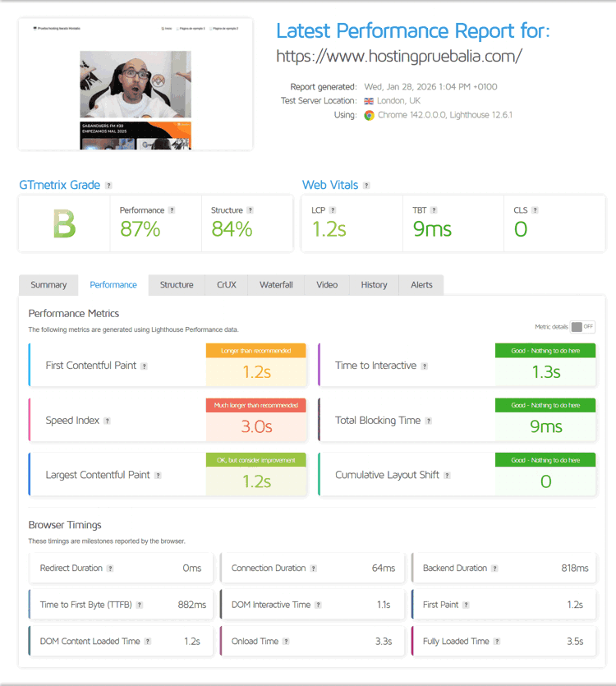Screen dimensions: 616x686
Task: Click the question mark next to Structure score
Action: pos(251,210)
